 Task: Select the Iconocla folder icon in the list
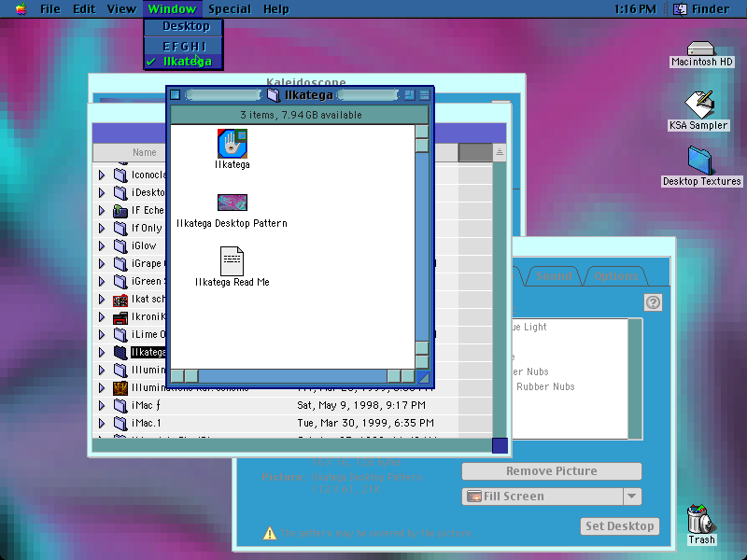(120, 175)
